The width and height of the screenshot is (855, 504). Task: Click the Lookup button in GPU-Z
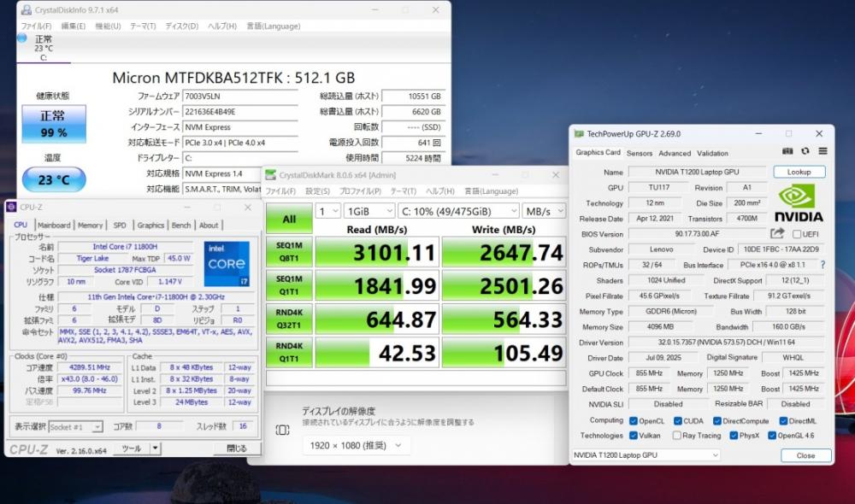click(799, 172)
